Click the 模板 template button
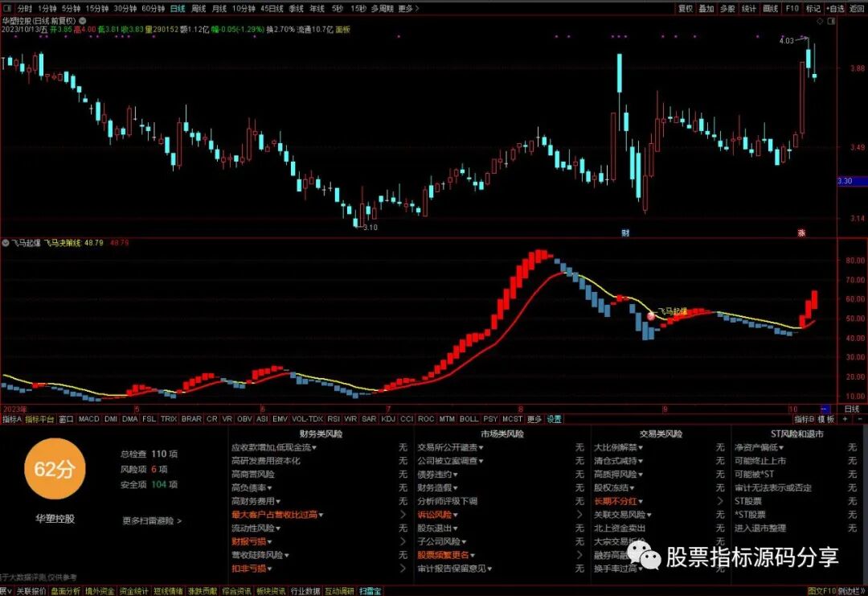This screenshot has height=596, width=868. [826, 419]
